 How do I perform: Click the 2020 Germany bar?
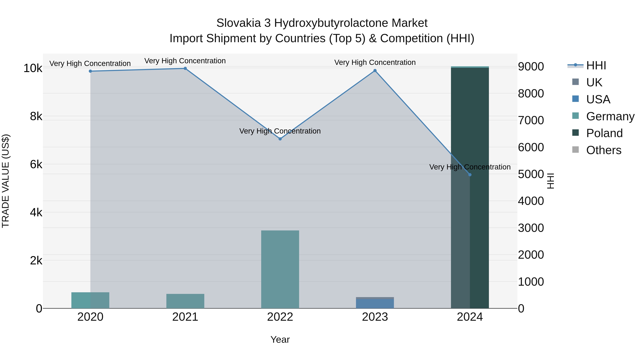91,300
